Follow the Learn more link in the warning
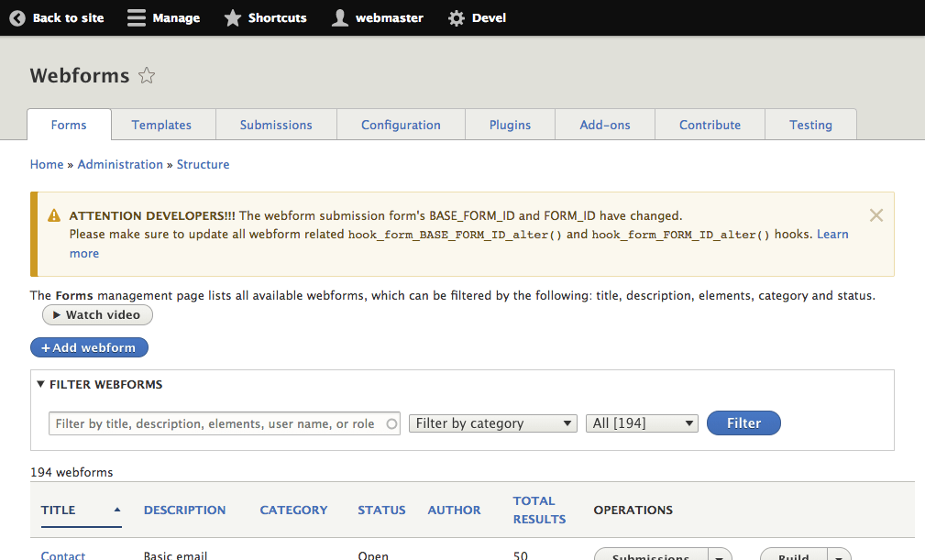This screenshot has width=925, height=560. tap(832, 234)
